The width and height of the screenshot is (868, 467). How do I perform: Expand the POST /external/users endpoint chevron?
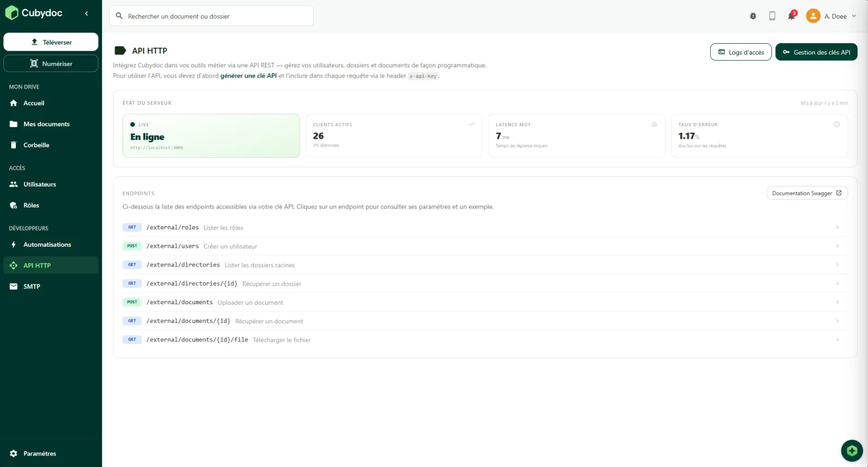[x=837, y=246]
